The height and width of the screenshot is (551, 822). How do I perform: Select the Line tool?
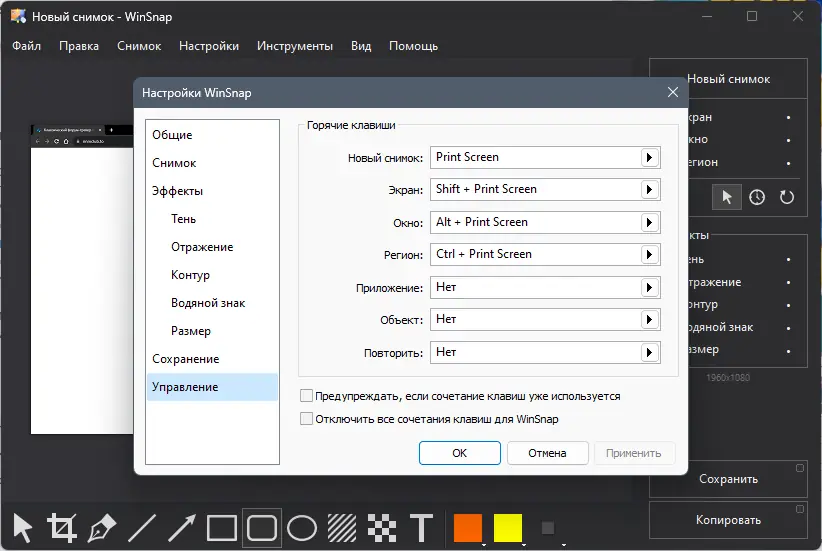[142, 527]
